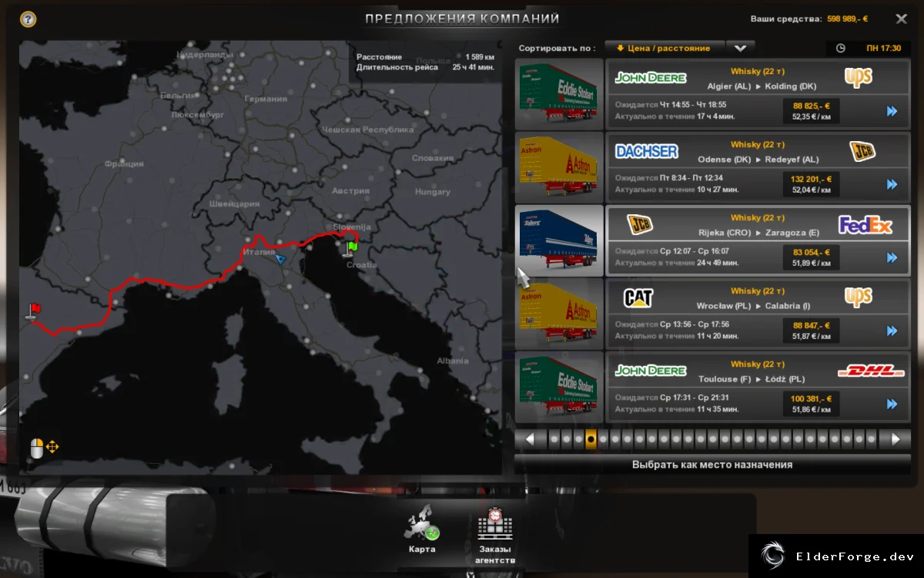Click the route distance value 1 589 км
The width and height of the screenshot is (924, 578).
pos(479,57)
